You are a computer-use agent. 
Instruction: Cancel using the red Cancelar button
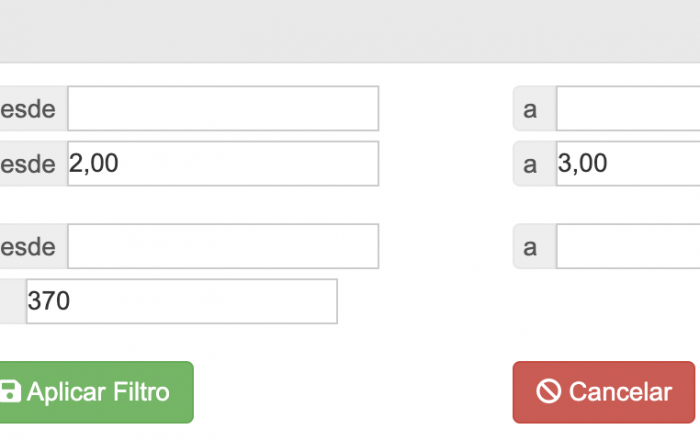tap(604, 392)
